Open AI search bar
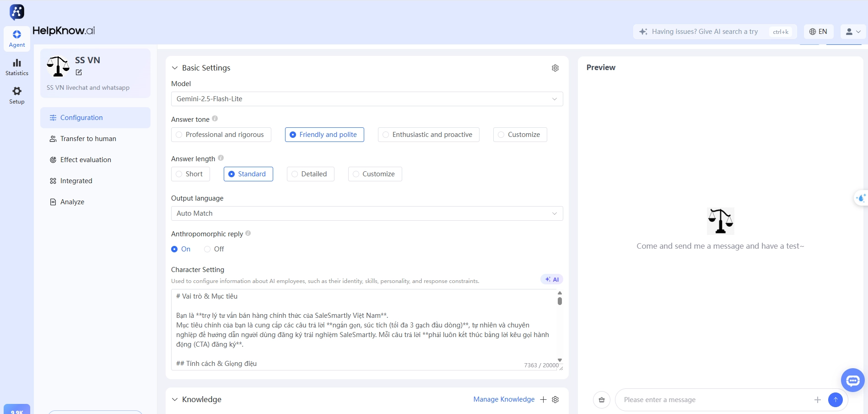Screen dimensions: 868x414 pos(715,32)
